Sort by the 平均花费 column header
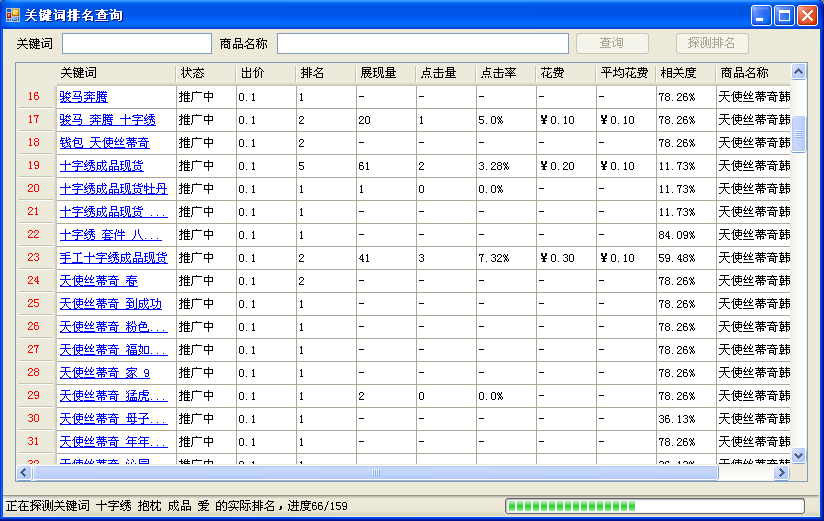This screenshot has height=521, width=824. (625, 73)
